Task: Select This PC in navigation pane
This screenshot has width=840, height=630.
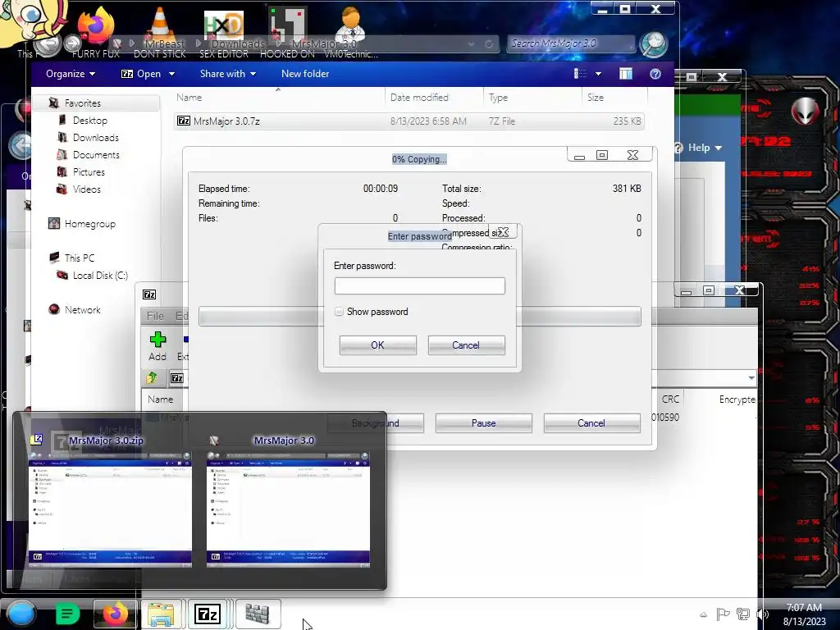Action: (79, 258)
